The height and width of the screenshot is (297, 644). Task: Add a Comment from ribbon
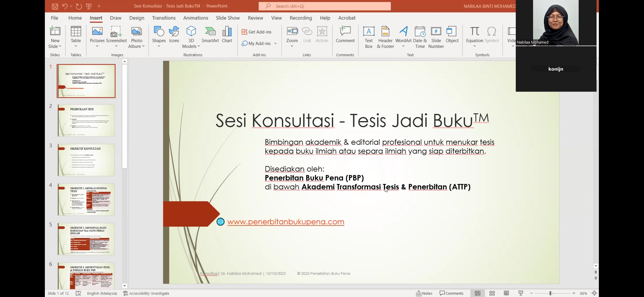coord(345,34)
